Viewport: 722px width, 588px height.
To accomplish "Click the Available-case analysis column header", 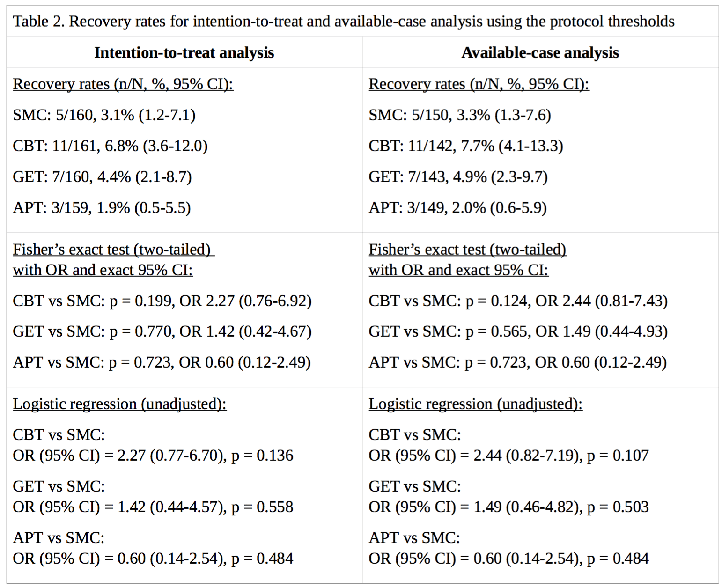I will pos(540,52).
